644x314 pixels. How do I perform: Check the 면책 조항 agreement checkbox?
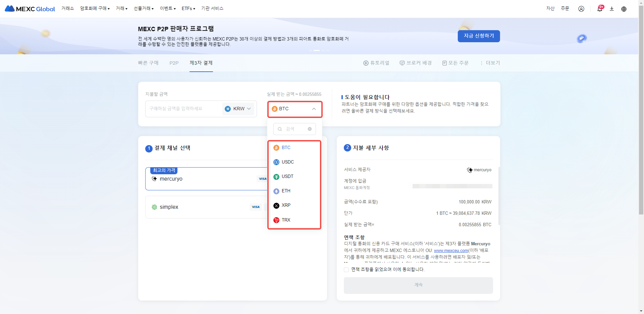pyautogui.click(x=346, y=270)
